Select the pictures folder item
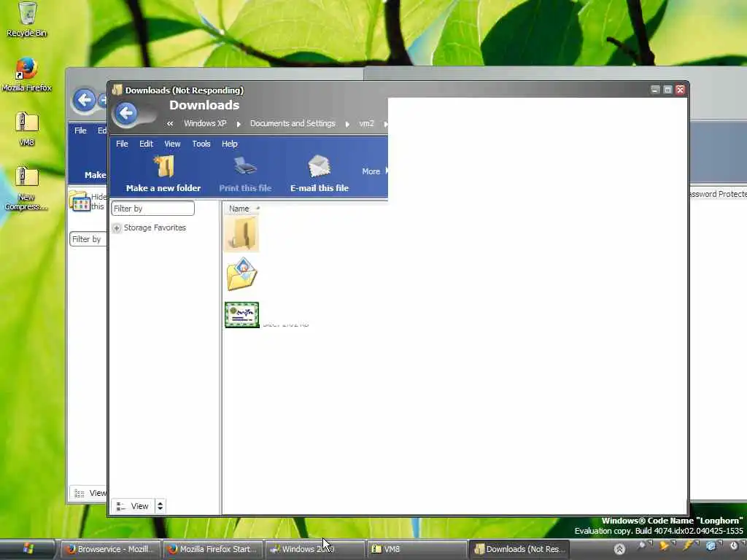 (x=242, y=274)
